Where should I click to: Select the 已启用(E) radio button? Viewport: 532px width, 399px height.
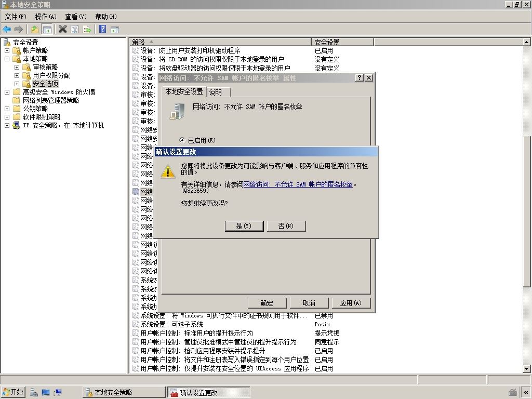pyautogui.click(x=182, y=140)
